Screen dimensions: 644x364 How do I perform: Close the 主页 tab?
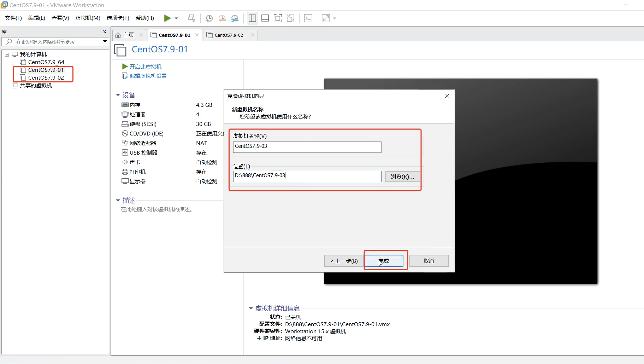pyautogui.click(x=141, y=35)
